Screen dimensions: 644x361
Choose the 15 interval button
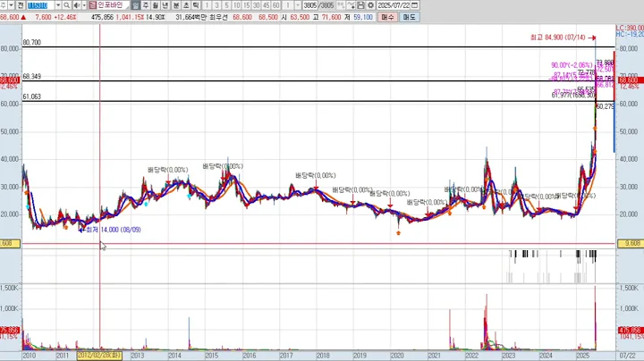pos(247,5)
